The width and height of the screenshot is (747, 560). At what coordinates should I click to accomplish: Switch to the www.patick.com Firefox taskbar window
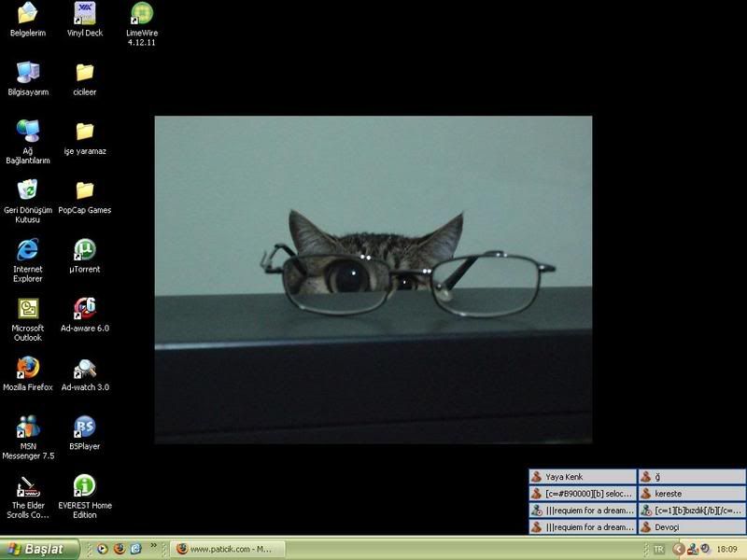[x=227, y=549]
